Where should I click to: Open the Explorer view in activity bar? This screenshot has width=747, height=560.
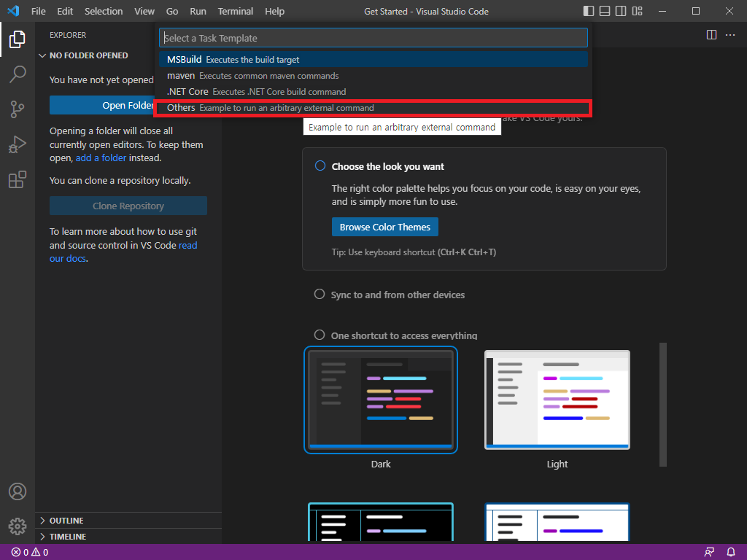point(18,39)
